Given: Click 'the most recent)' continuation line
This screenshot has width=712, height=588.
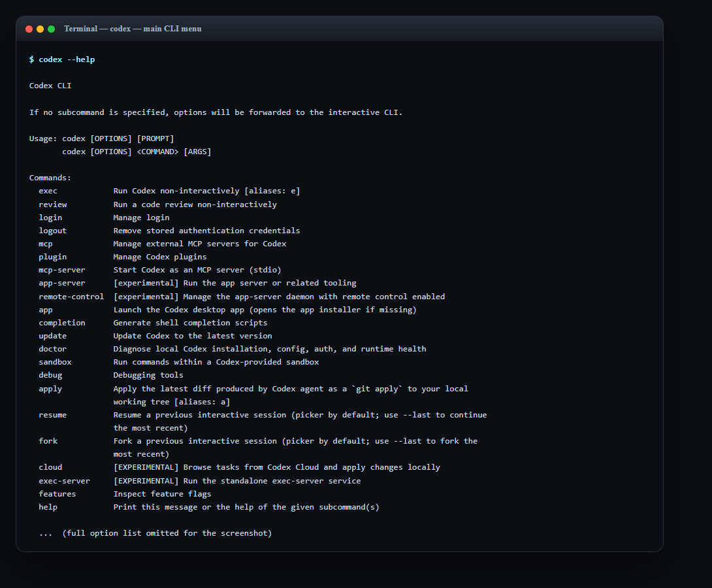Looking at the screenshot, I should (150, 428).
